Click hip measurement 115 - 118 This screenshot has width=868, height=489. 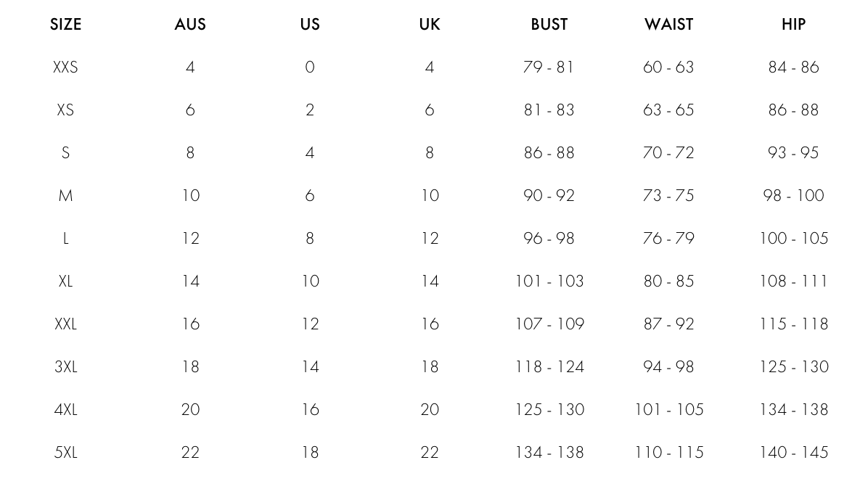pos(793,324)
